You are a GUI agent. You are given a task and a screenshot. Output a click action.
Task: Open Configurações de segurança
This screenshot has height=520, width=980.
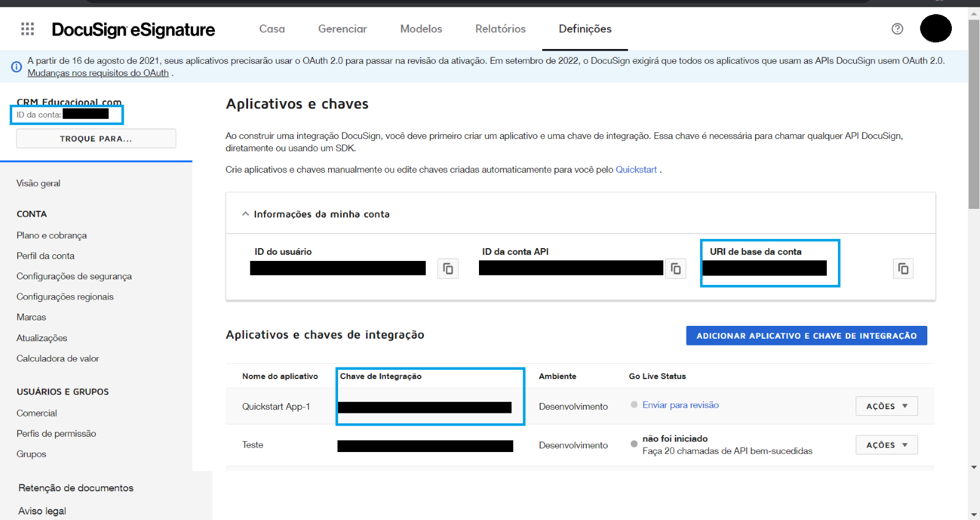[x=74, y=276]
